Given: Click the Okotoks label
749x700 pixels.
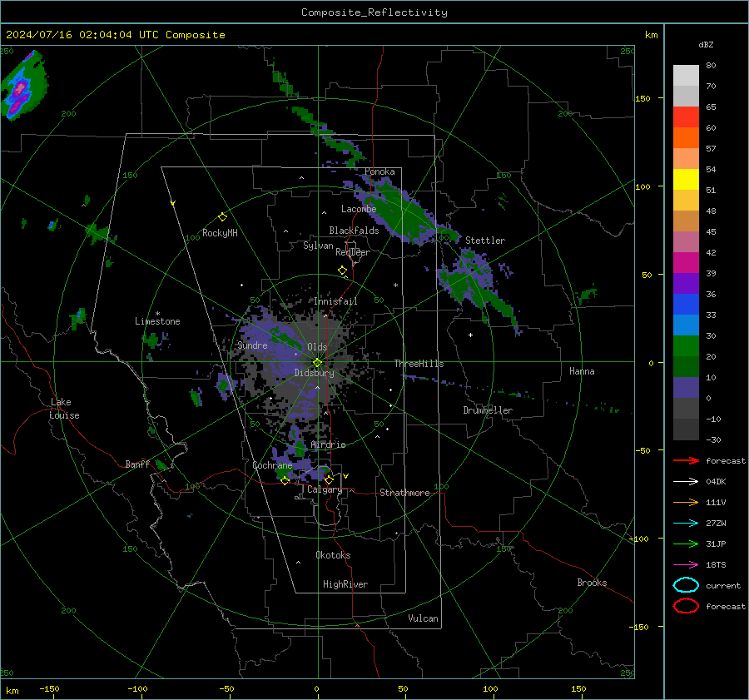Looking at the screenshot, I should click(333, 555).
